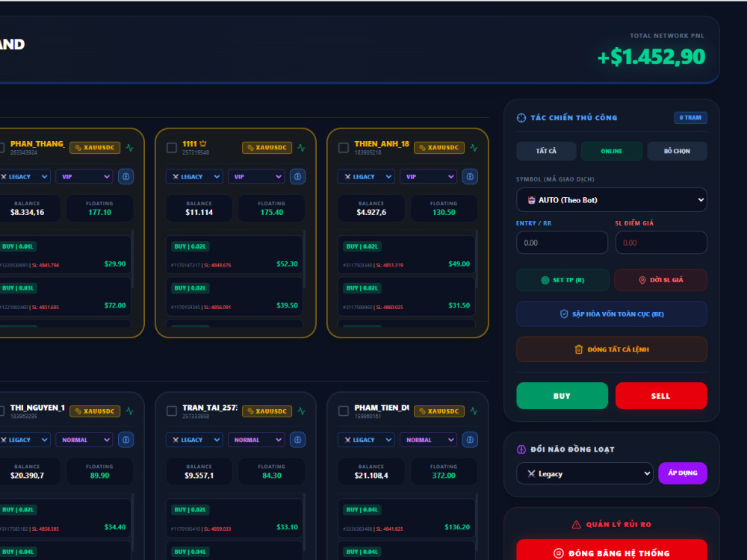Click the brain icon in ĐỔI NÃO ĐỒNG LOẠT header
747x560 pixels.
[521, 449]
